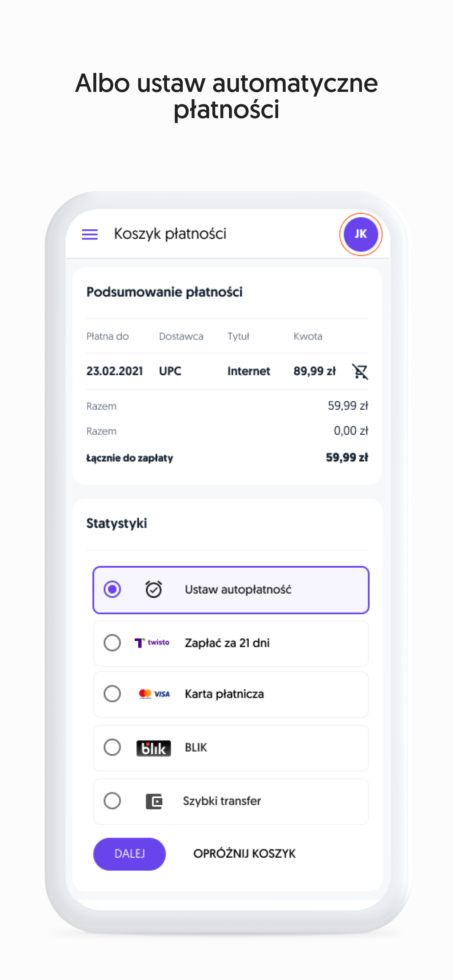453x980 pixels.
Task: Select the Szybki transfer radio button
Action: click(112, 801)
